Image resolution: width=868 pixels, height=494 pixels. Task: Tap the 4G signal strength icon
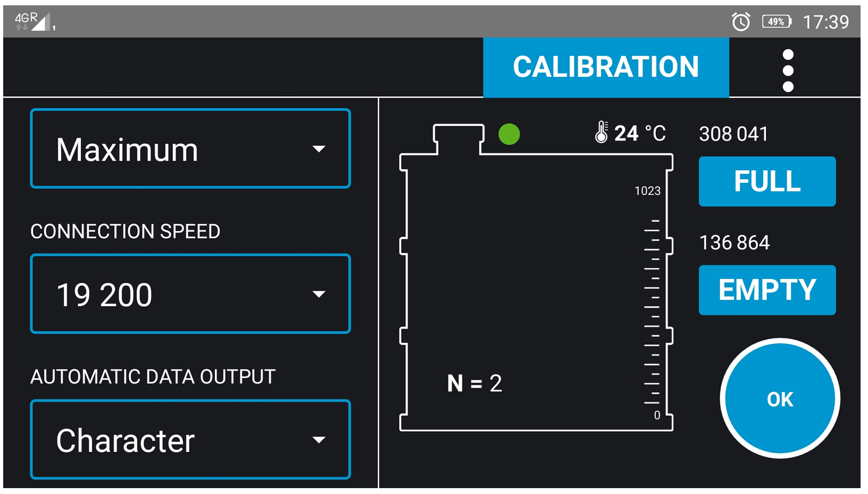tap(34, 22)
